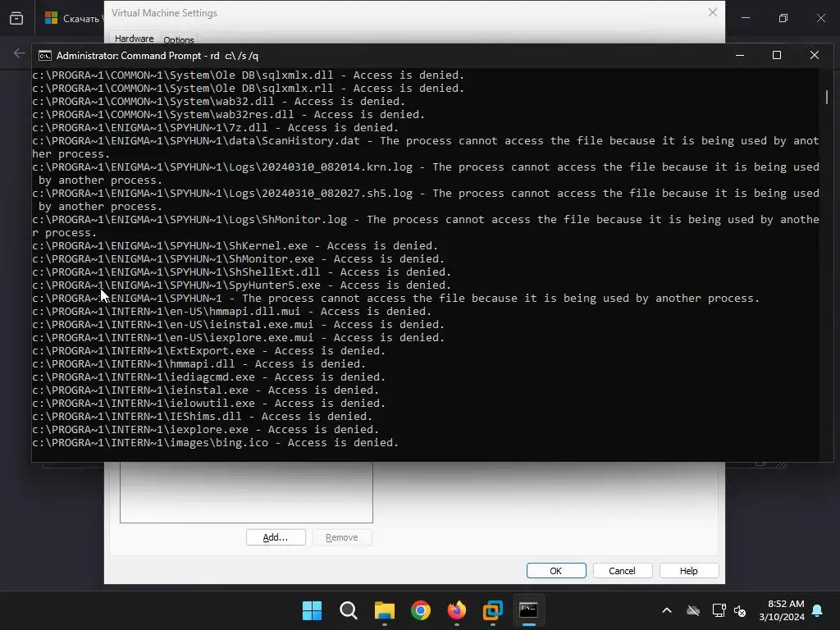Viewport: 840px width, 630px height.
Task: Click the line with iediagcmd.exe
Action: [x=209, y=377]
